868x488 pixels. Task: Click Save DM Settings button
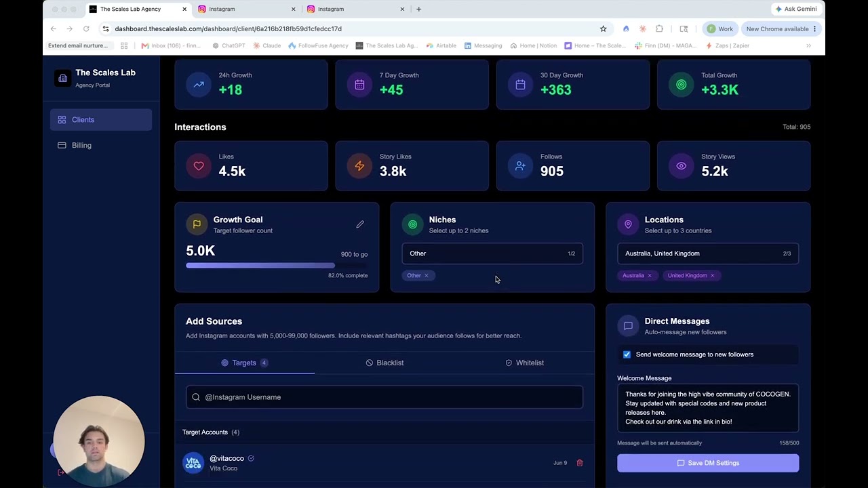pos(708,463)
